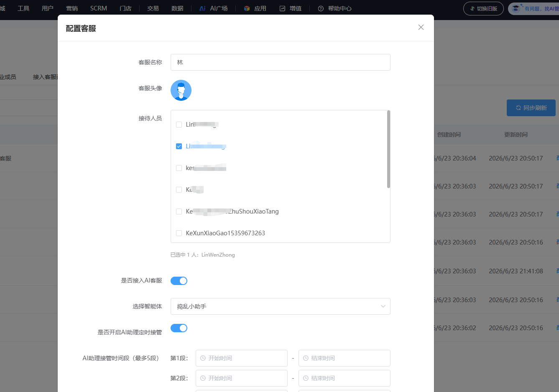Screen dimensions: 559x392
Task: Click the clock icon in 第1段 开始时间
Action: click(203, 358)
